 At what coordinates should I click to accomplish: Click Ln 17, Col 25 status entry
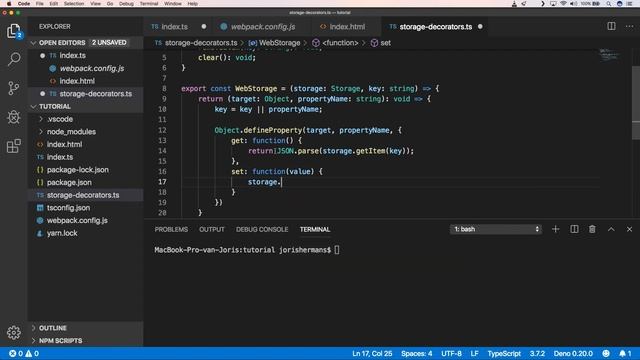coord(372,353)
